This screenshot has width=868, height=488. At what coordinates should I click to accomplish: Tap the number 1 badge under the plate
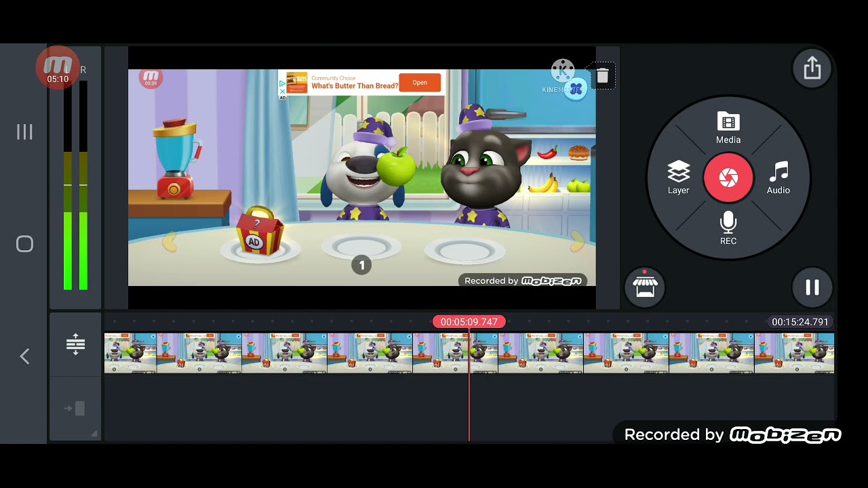361,265
